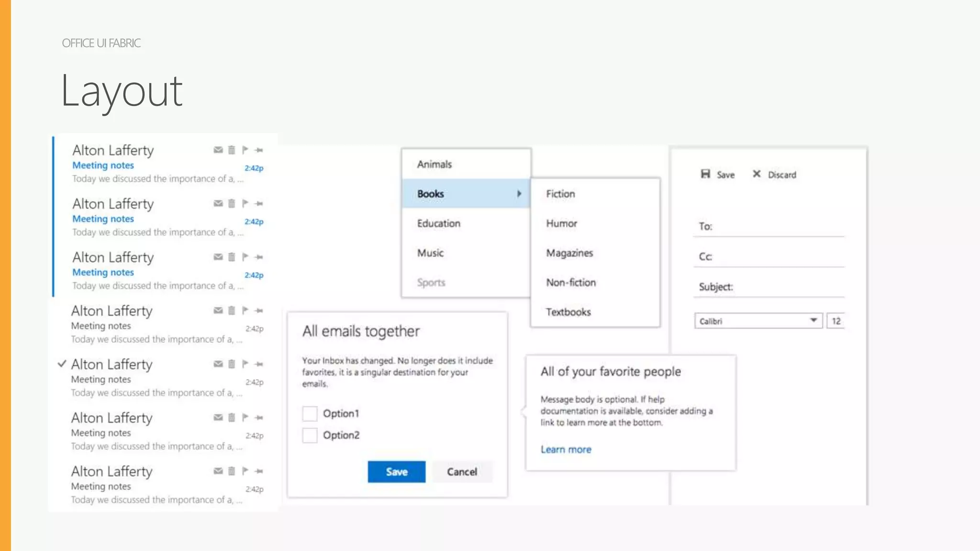Mark the checked Alton Lafferty message with the envelope icon
Image resolution: width=980 pixels, height=551 pixels.
coord(218,364)
